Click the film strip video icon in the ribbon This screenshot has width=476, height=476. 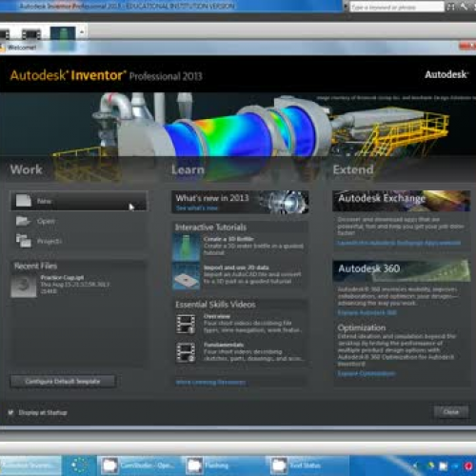pos(31,34)
